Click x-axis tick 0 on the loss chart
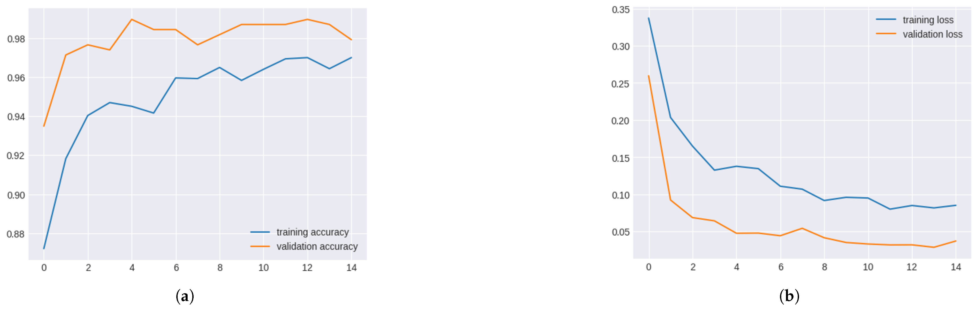 [649, 267]
